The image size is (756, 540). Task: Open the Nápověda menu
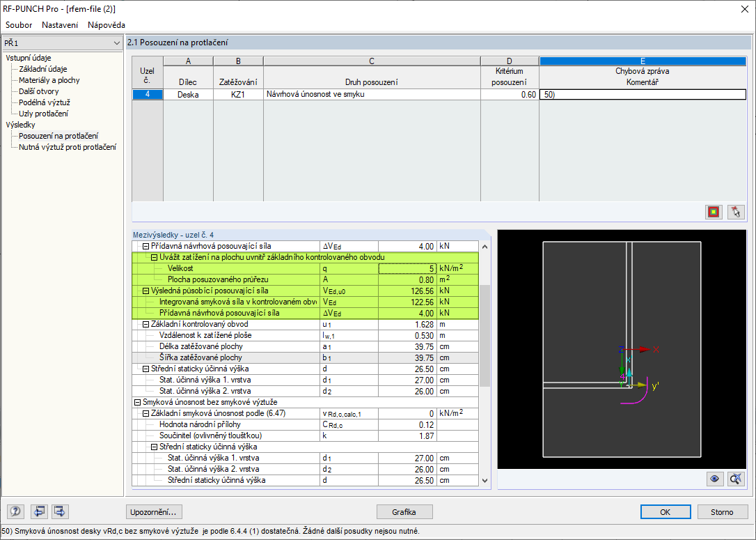[106, 25]
